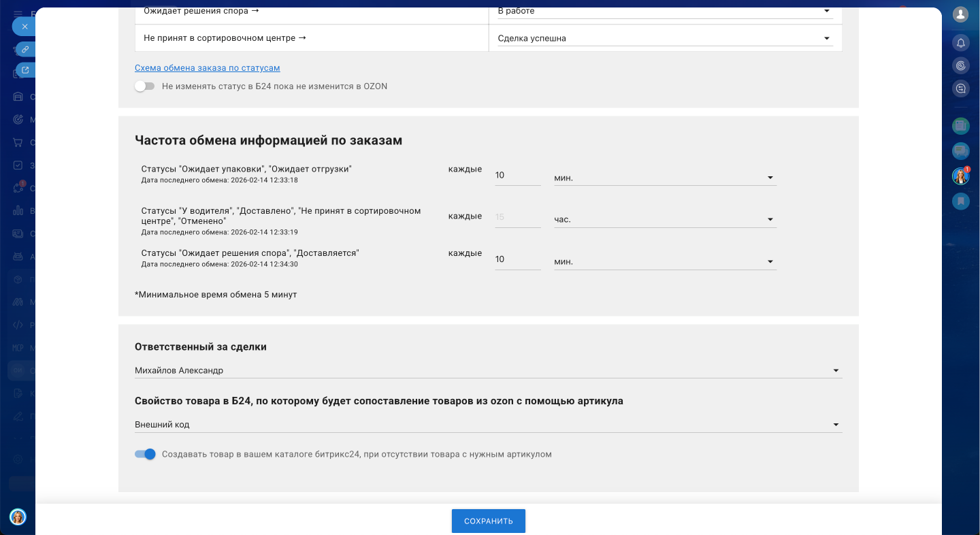Open the robot automation icon in the sidebar
The image size is (980, 535).
click(x=18, y=257)
